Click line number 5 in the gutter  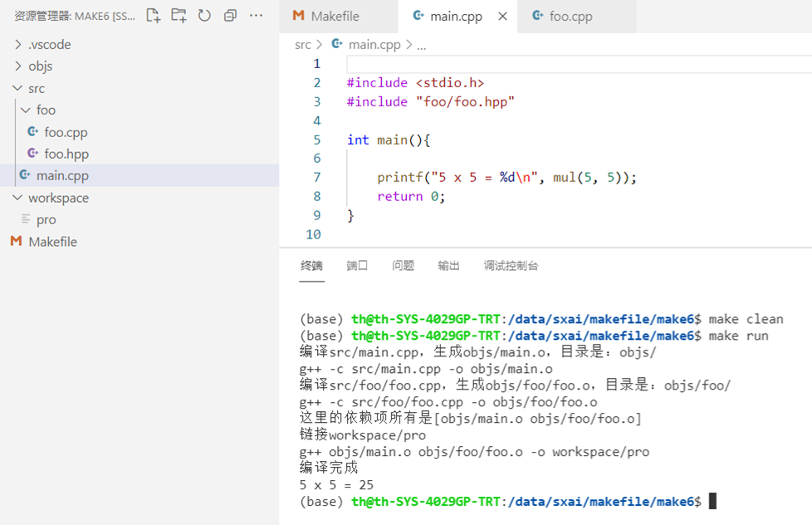pyautogui.click(x=317, y=140)
